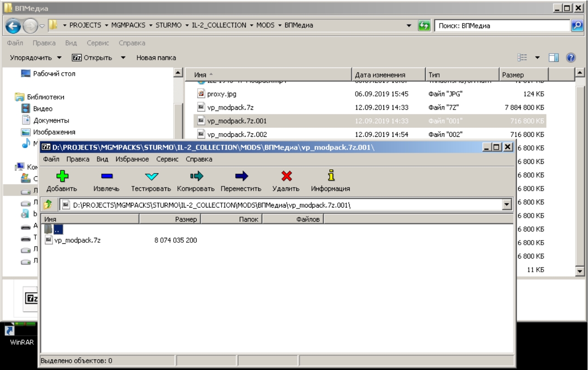This screenshot has height=370, width=588.
Task: Refresh the Explorer address bar location
Action: point(424,26)
